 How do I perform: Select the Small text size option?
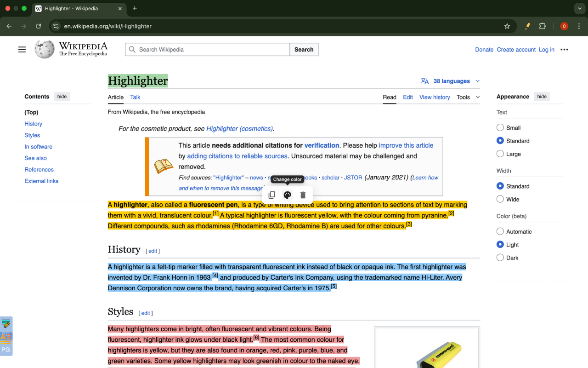pos(500,127)
